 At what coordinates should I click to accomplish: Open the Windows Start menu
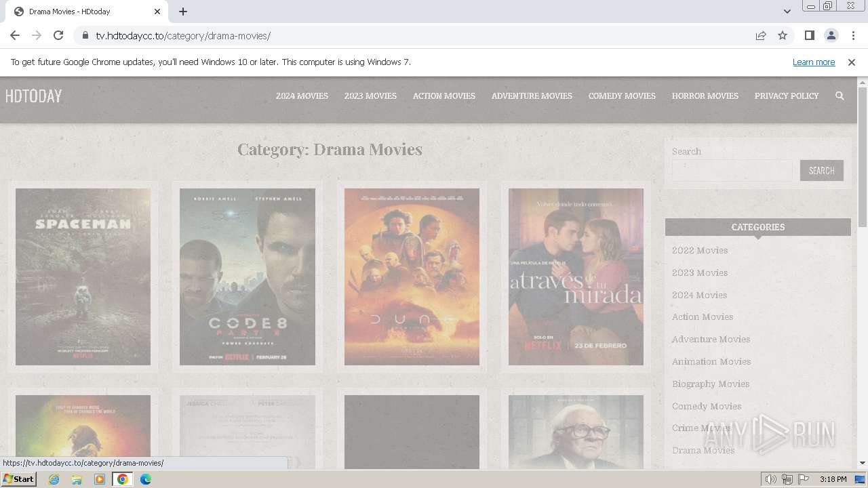[x=19, y=479]
